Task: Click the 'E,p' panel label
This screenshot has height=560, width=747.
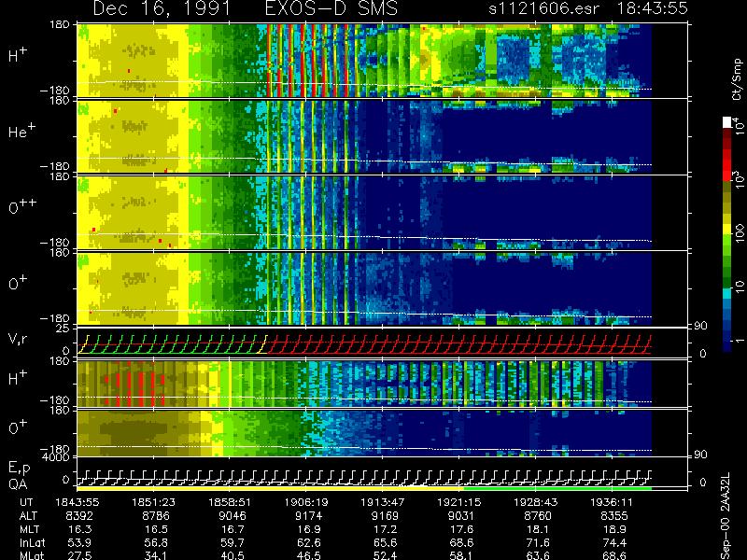Action: 19,469
